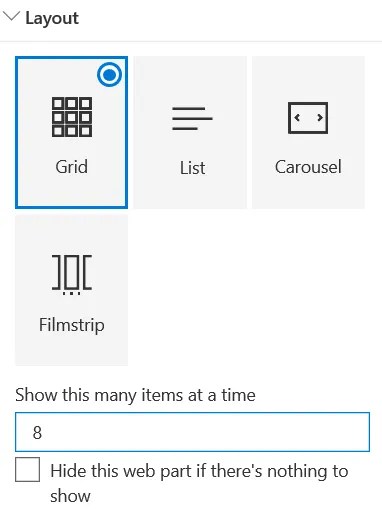Click the Grid label text
Viewport: 382px width, 511px height.
coord(72,167)
